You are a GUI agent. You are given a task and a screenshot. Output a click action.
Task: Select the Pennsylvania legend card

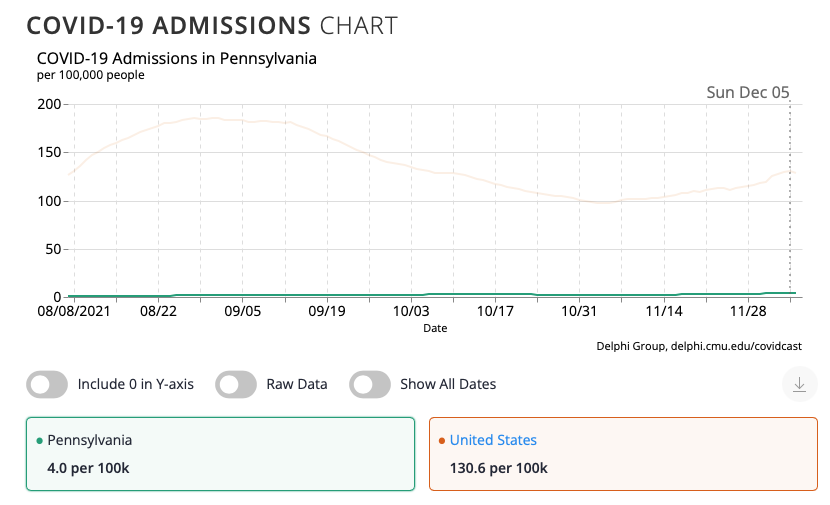[220, 454]
